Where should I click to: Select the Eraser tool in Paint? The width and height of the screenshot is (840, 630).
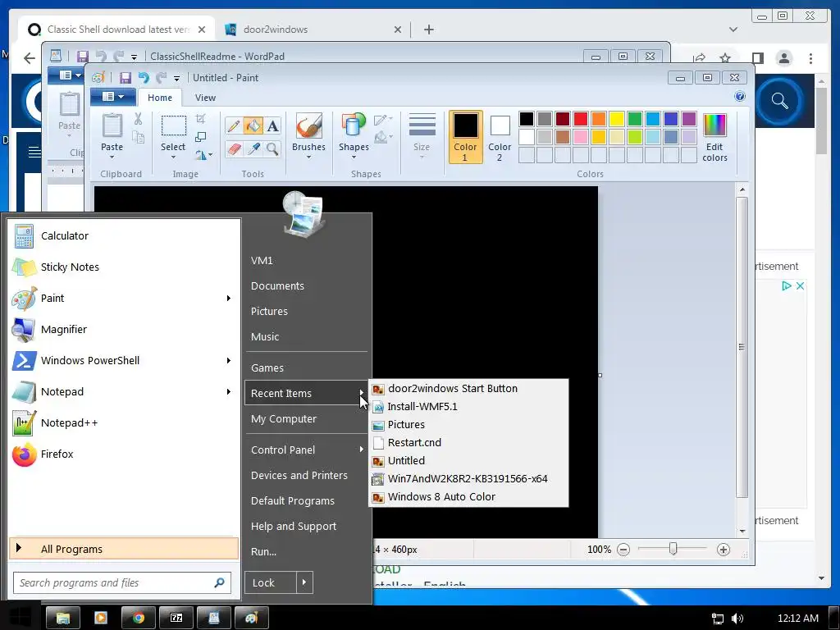pos(234,148)
